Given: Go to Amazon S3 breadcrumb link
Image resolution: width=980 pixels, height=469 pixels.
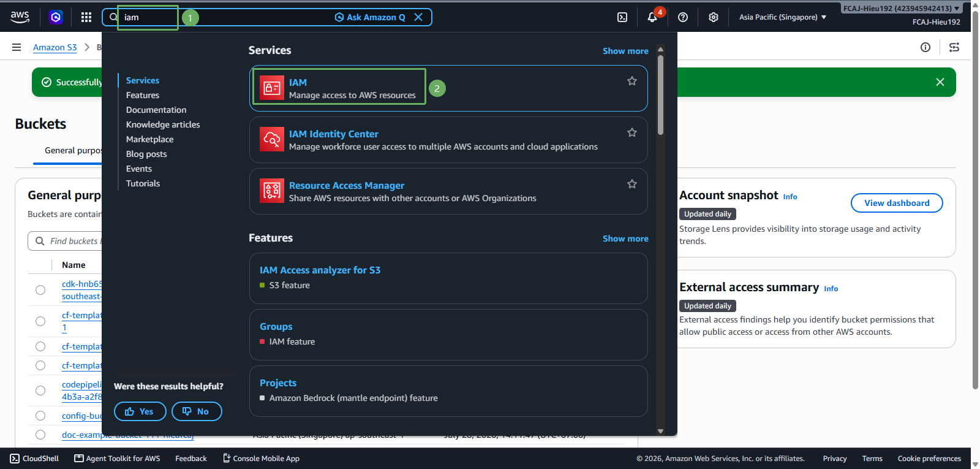Looking at the screenshot, I should [55, 47].
